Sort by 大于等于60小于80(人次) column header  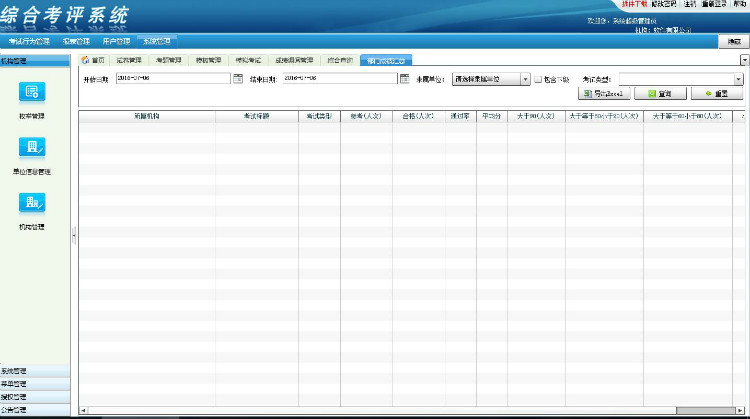688,116
